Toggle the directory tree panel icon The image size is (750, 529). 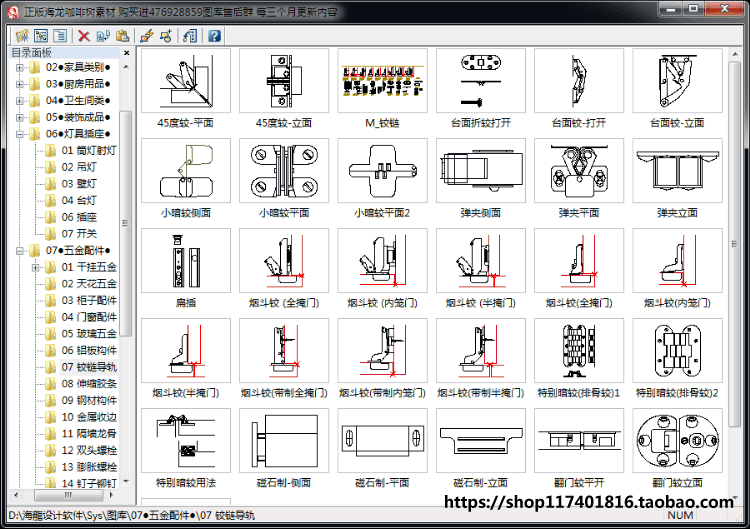(41, 36)
